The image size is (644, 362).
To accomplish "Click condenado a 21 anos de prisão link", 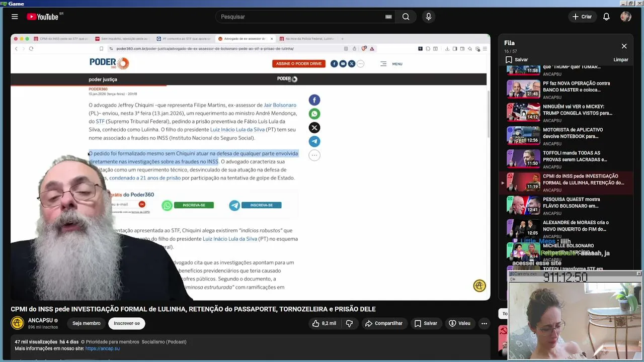I will tap(144, 178).
